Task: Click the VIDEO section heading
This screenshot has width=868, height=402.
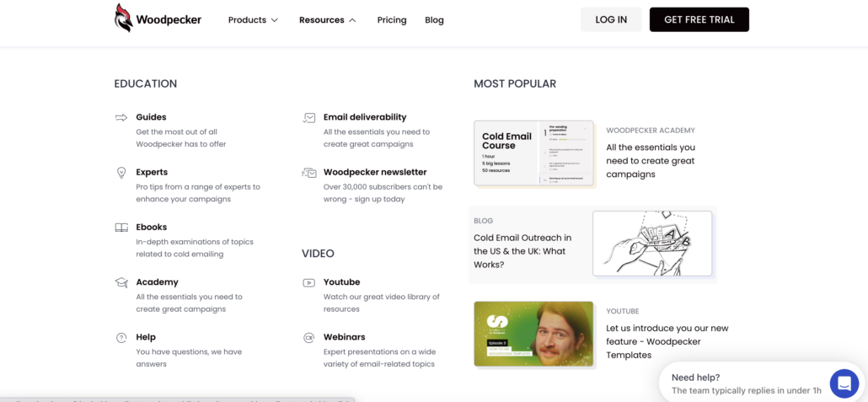Action: pyautogui.click(x=318, y=254)
